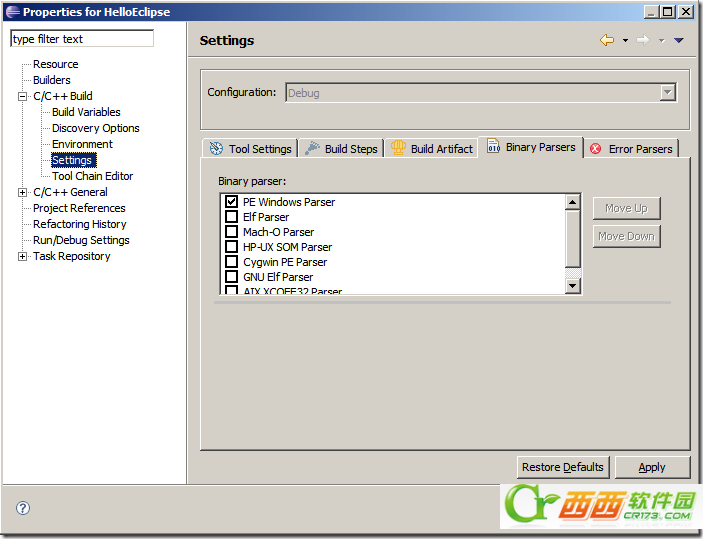This screenshot has width=703, height=539.
Task: Select the Task Repository tree item
Action: [72, 256]
